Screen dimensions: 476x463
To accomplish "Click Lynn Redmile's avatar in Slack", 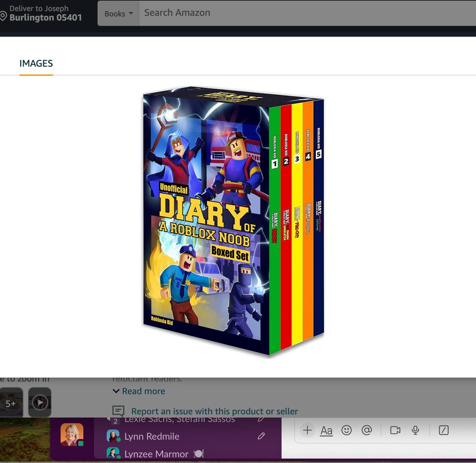I will (113, 436).
